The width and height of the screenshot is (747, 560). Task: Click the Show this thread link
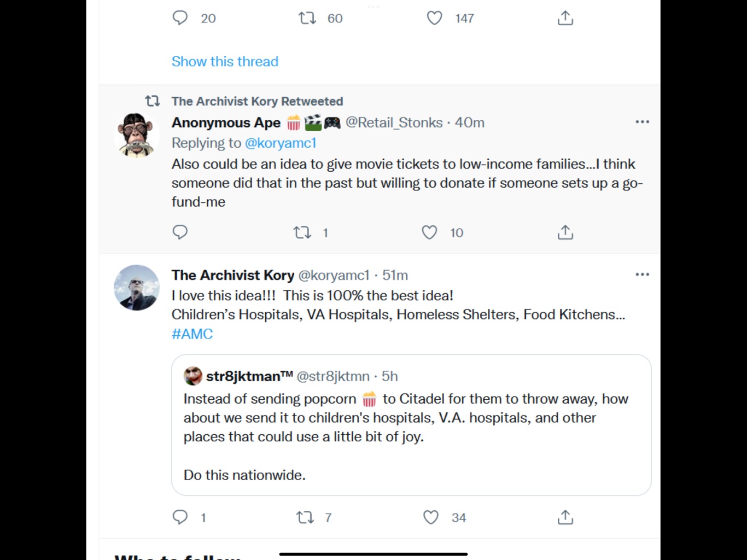(x=225, y=61)
